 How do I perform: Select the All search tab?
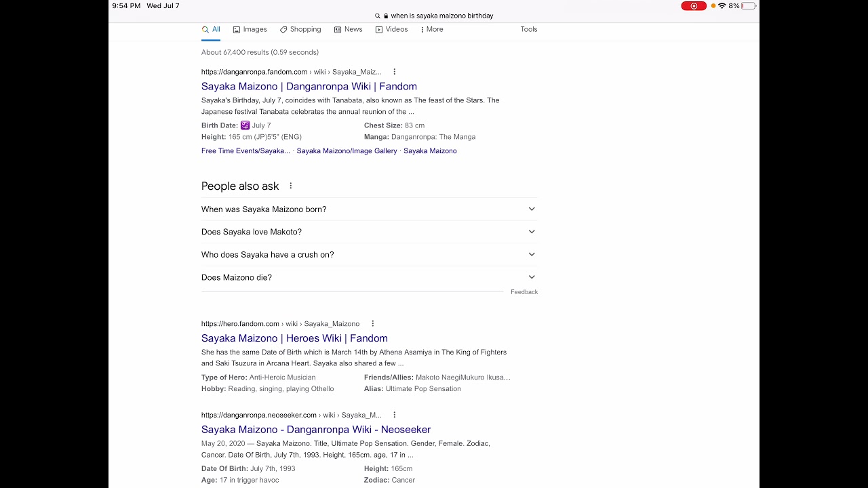click(211, 30)
